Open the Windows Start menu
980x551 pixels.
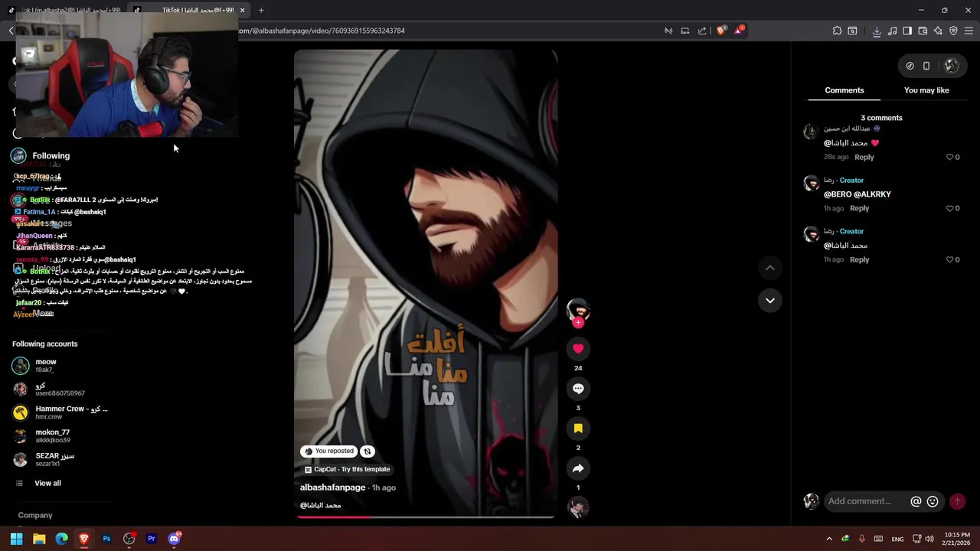(x=16, y=539)
